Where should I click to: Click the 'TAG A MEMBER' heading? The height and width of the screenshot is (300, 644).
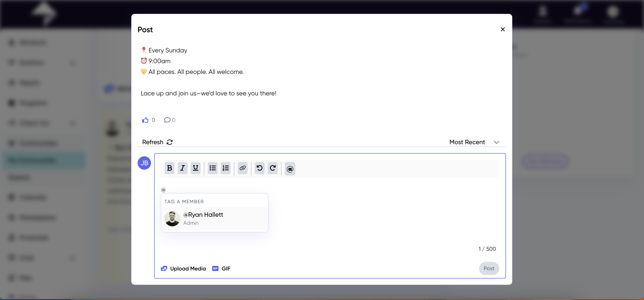click(x=184, y=201)
